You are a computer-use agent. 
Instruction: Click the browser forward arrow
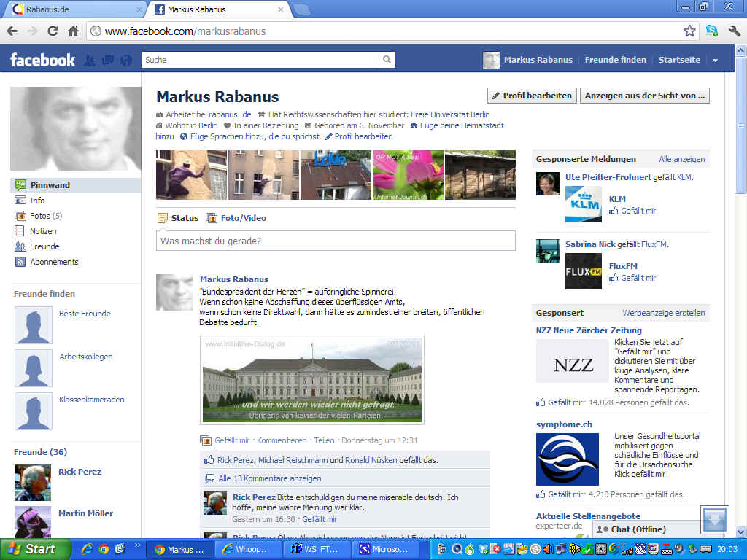pos(32,31)
